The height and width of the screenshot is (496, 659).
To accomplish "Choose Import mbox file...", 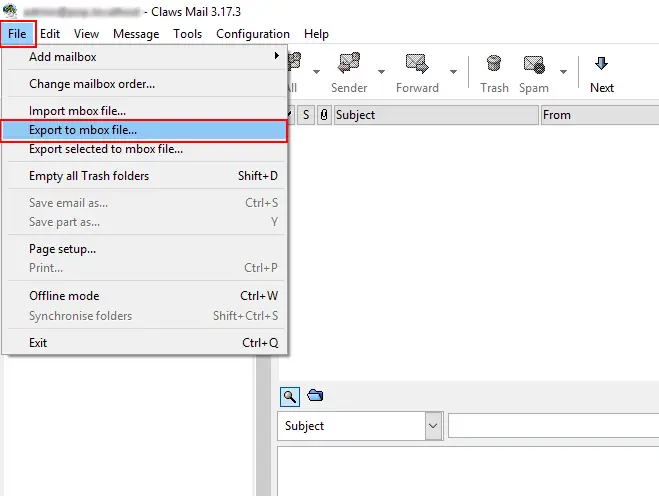I will click(x=145, y=111).
